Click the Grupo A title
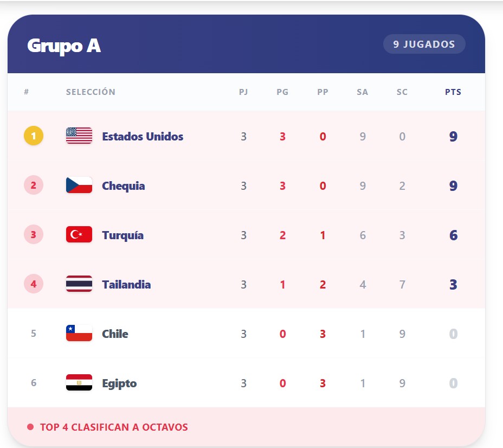Screen dimensions: 503x448 click(64, 46)
